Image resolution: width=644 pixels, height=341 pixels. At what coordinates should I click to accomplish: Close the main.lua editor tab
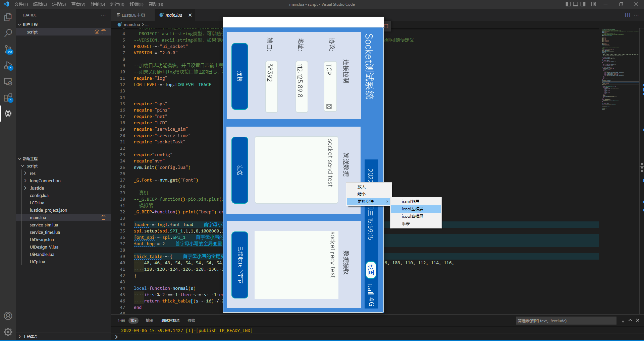click(190, 15)
